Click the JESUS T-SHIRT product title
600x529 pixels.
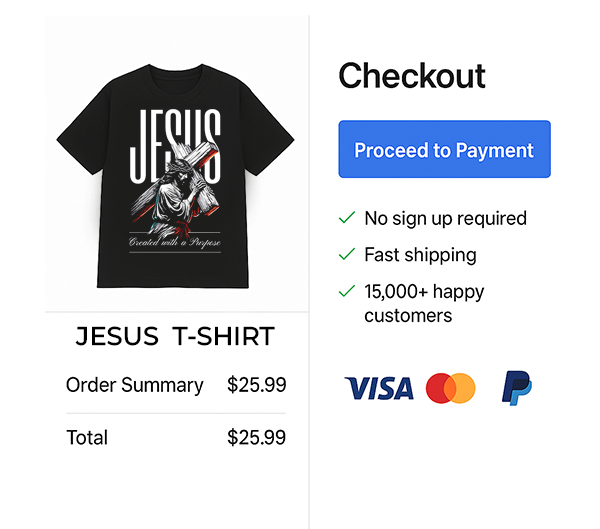point(175,337)
